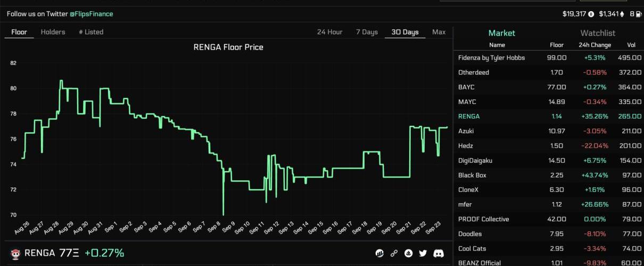This screenshot has width=644, height=266.
Task: Sort the market list by 24h Change
Action: pyautogui.click(x=595, y=45)
